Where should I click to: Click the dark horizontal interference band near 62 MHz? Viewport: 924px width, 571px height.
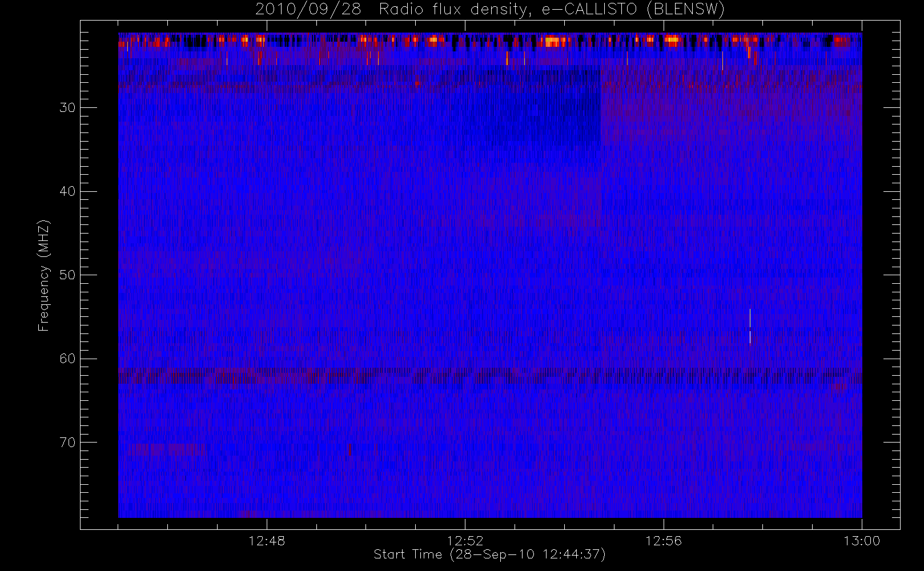[x=490, y=376]
